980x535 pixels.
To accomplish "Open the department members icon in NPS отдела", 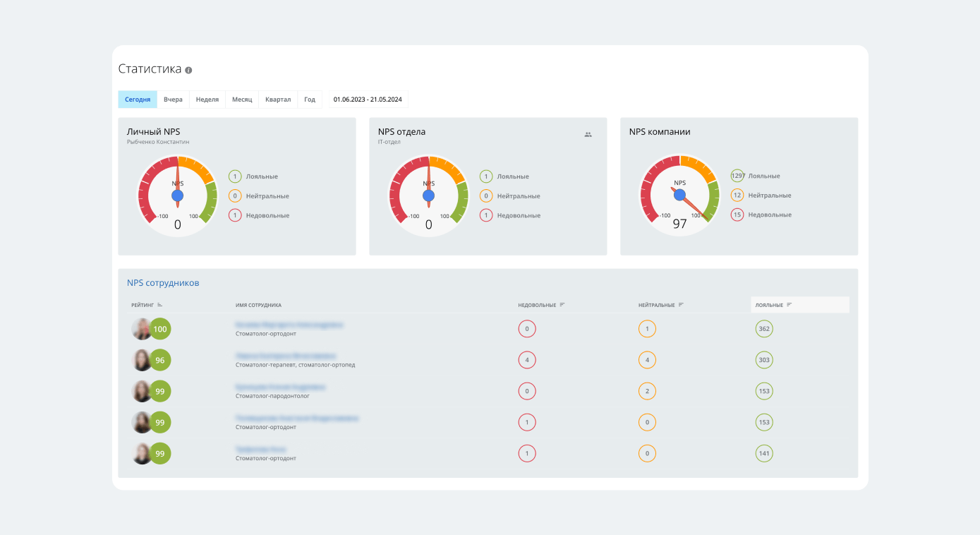I will click(x=588, y=134).
